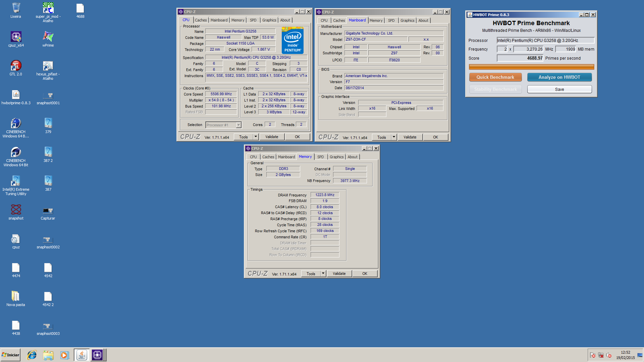Click Tools button in Memory window
Image resolution: width=644 pixels, height=362 pixels.
point(311,274)
